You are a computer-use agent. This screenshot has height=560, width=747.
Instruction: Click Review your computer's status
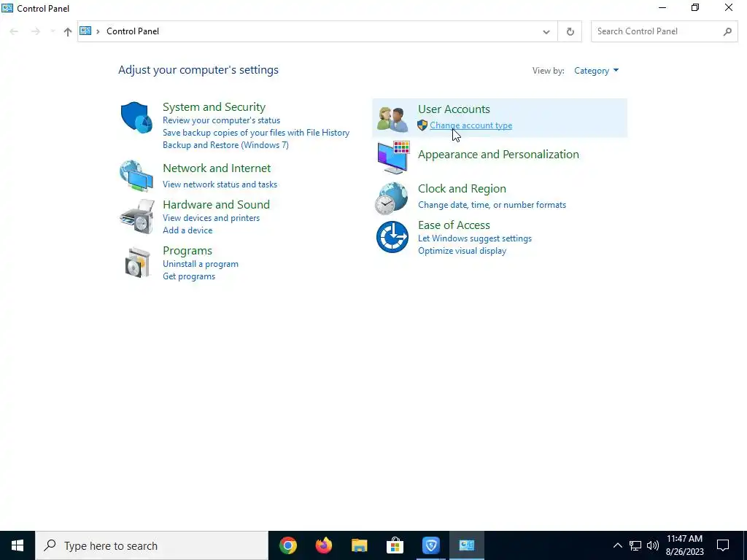[221, 120]
